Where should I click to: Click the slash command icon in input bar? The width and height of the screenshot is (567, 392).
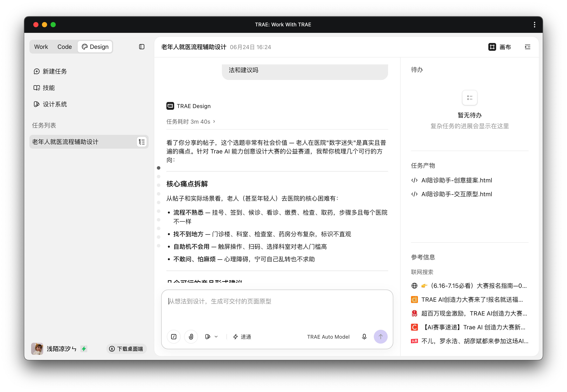[174, 336]
